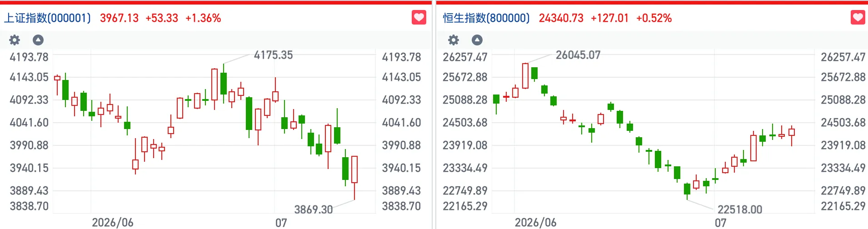
Task: Click the +1.36% change on 上证指数
Action: (203, 18)
